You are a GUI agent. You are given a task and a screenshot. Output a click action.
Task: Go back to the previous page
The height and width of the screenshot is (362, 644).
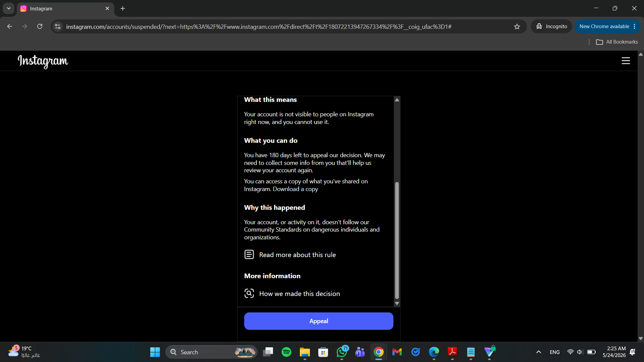click(x=9, y=26)
